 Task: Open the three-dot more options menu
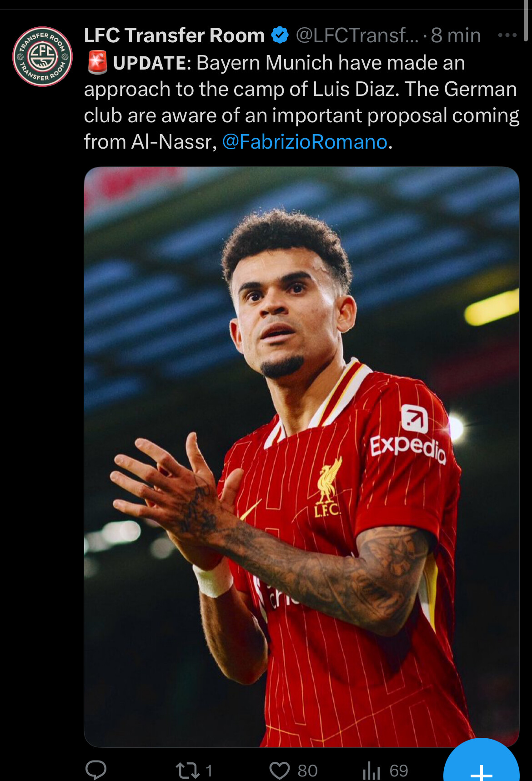coord(507,35)
